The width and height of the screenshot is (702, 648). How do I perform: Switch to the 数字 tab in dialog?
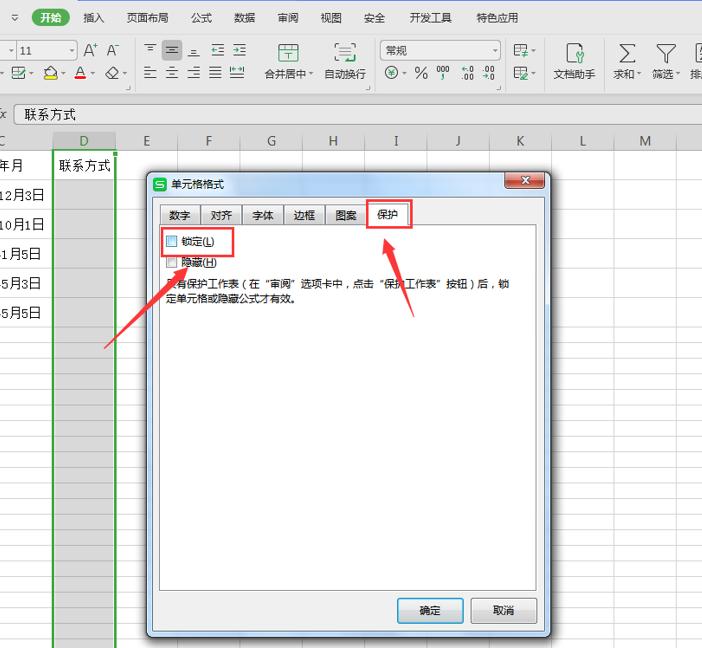[x=179, y=215]
